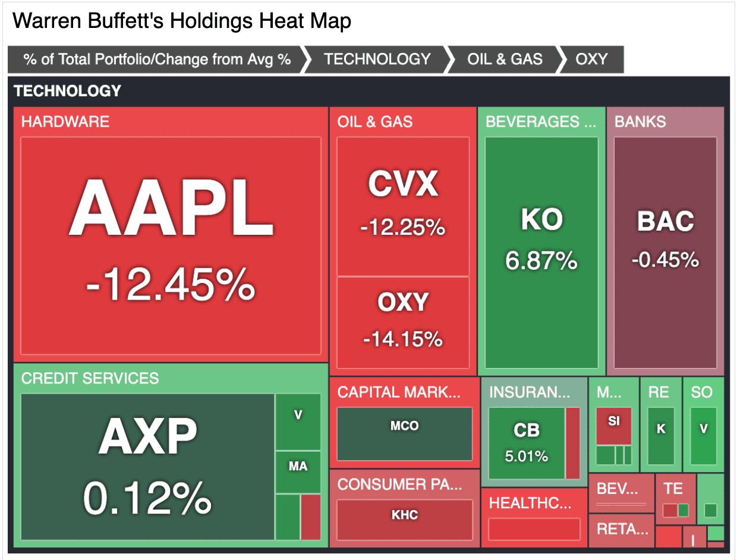Screen dimensions: 737x560
Task: Open the AXP tile in Credit Services
Action: coord(147,467)
